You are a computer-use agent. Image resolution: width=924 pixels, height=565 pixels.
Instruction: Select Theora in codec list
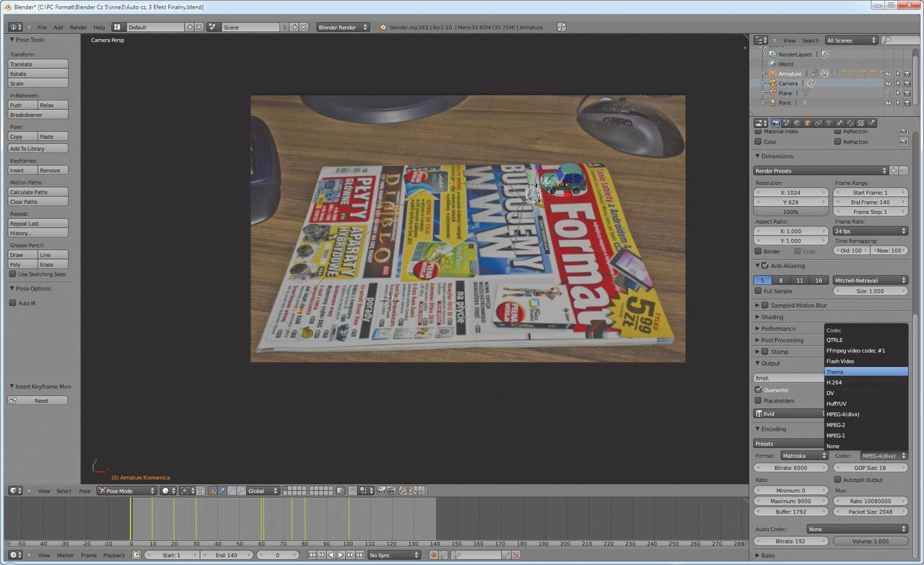(x=866, y=371)
